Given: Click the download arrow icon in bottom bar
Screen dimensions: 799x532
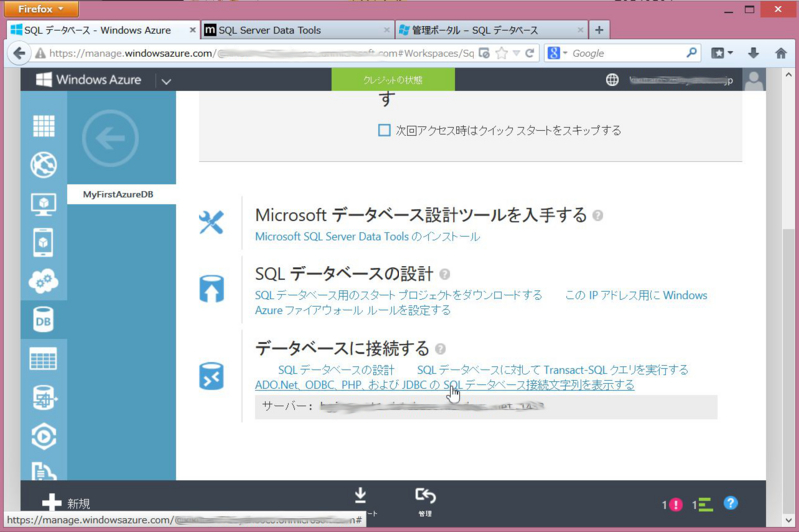Looking at the screenshot, I should pyautogui.click(x=360, y=495).
